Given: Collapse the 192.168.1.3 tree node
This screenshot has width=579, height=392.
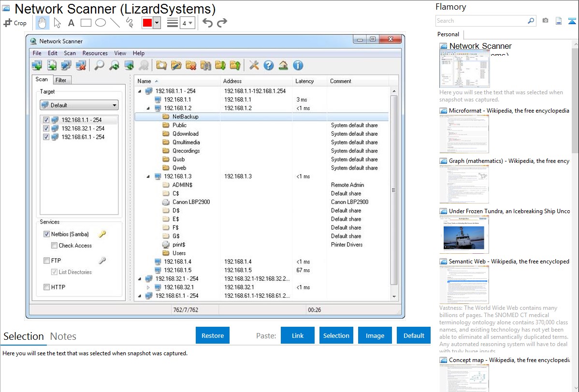Looking at the screenshot, I should click(x=148, y=176).
